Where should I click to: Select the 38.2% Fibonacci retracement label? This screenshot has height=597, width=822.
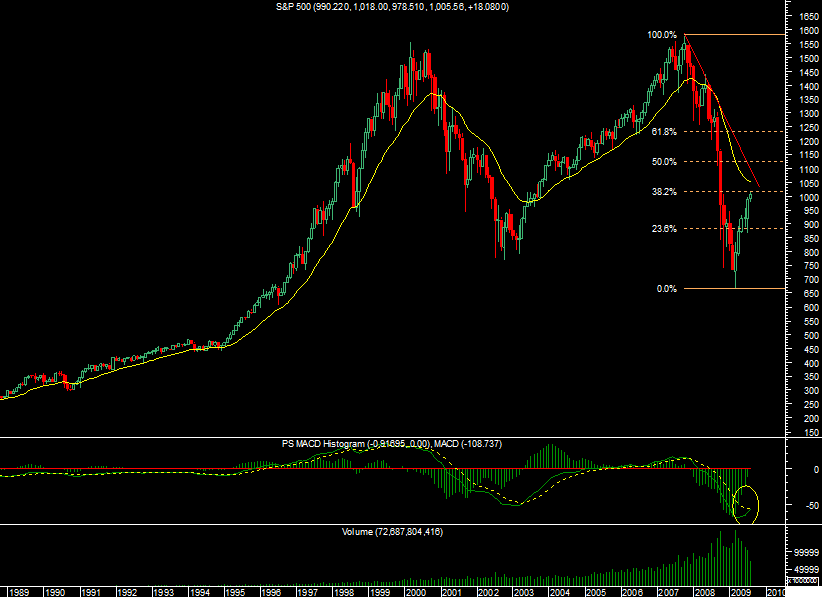pos(664,192)
